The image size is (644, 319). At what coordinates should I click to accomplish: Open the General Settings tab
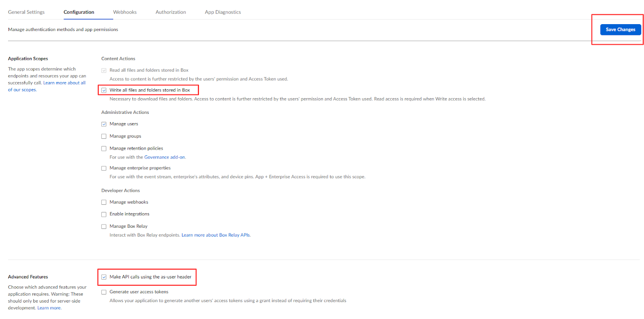click(x=26, y=12)
